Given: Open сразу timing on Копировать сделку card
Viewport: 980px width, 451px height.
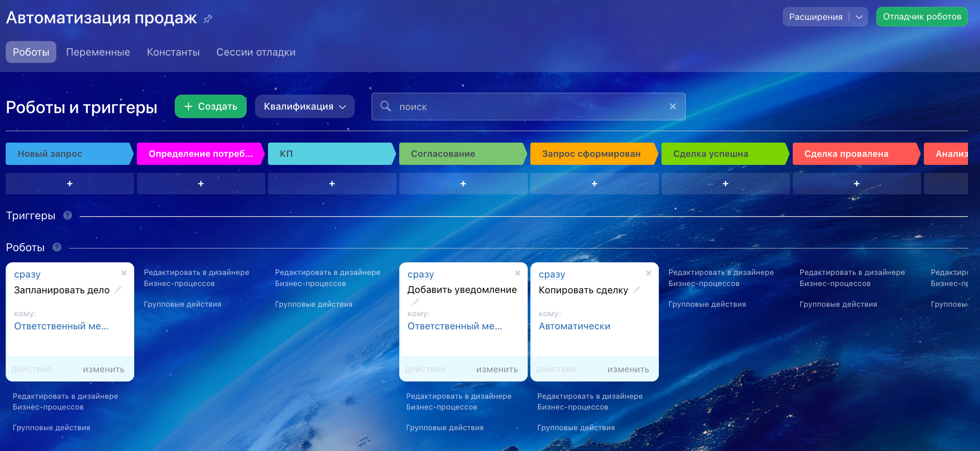Looking at the screenshot, I should point(552,274).
